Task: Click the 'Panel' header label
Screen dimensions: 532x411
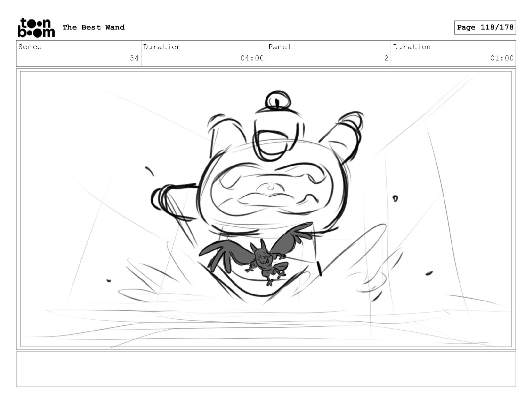Action: (280, 47)
